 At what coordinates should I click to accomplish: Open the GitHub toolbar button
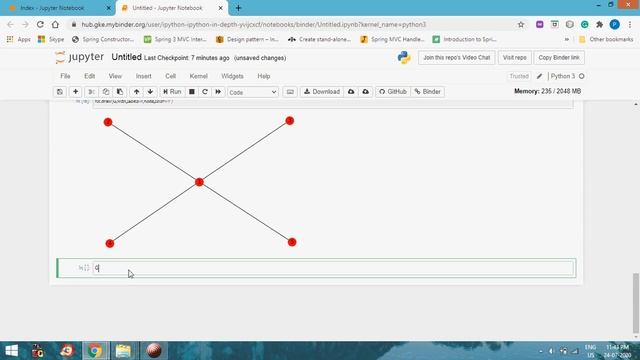coord(393,92)
